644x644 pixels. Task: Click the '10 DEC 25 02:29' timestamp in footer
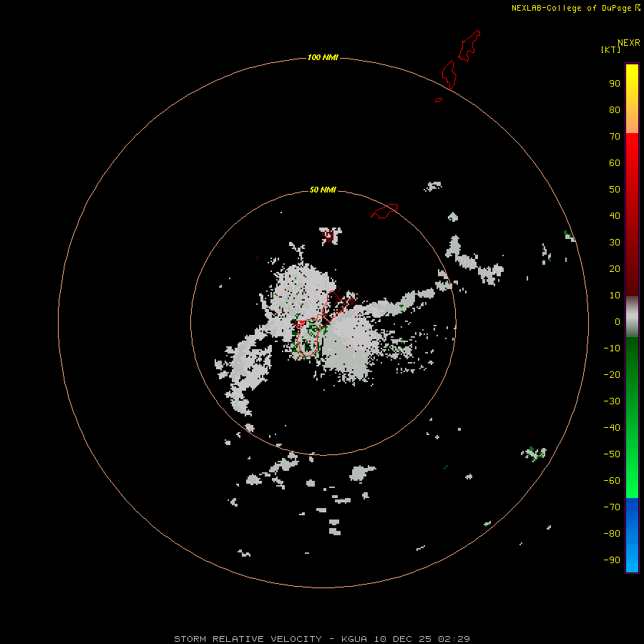(421, 639)
